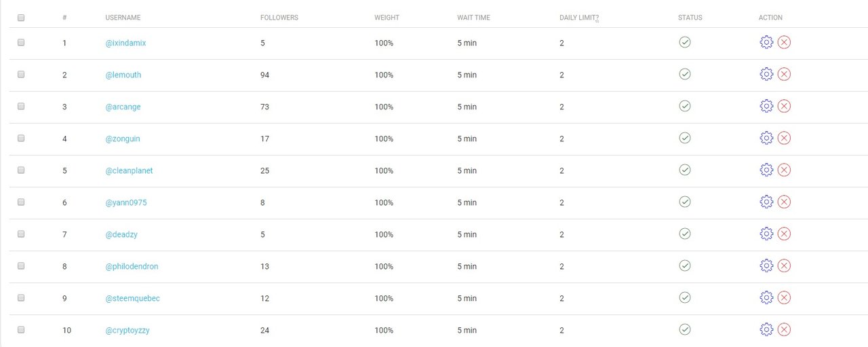The width and height of the screenshot is (868, 347).
Task: Delete @zonguin using the red X icon
Action: (x=784, y=138)
